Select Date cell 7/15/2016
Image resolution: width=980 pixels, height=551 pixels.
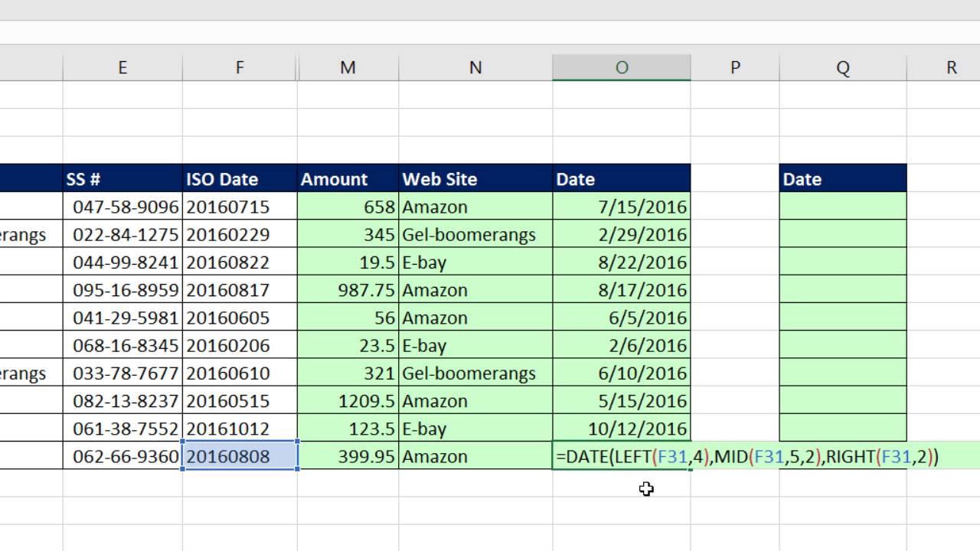point(621,207)
